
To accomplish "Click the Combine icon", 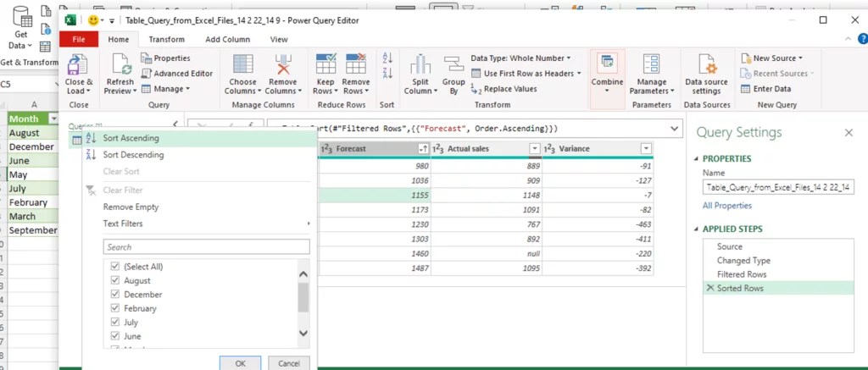I will pyautogui.click(x=607, y=63).
